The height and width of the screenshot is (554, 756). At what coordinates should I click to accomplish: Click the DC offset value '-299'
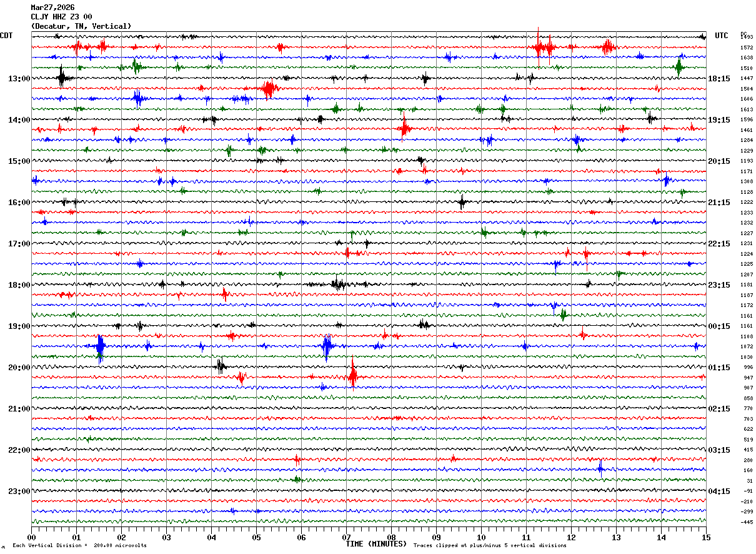click(x=747, y=512)
